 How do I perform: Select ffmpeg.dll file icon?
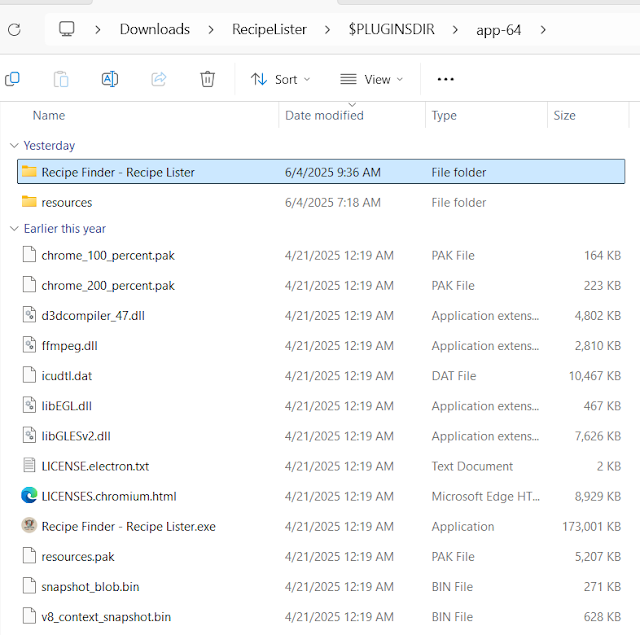coord(29,345)
